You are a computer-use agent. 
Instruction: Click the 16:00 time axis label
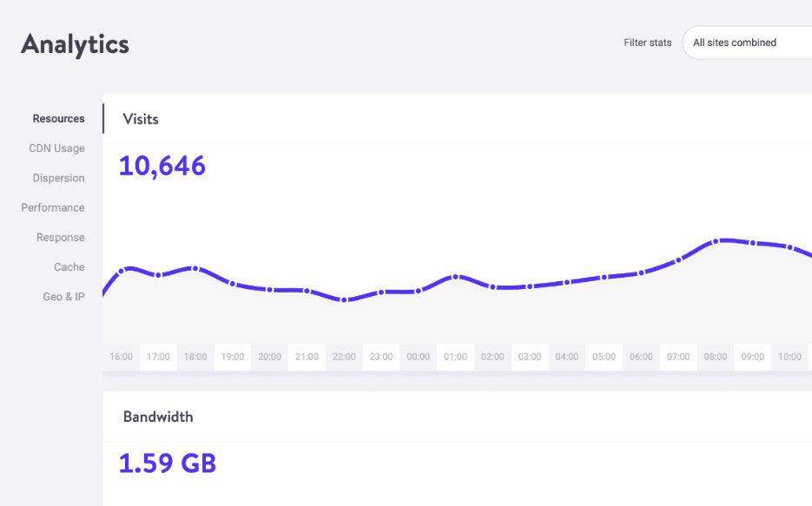click(122, 357)
